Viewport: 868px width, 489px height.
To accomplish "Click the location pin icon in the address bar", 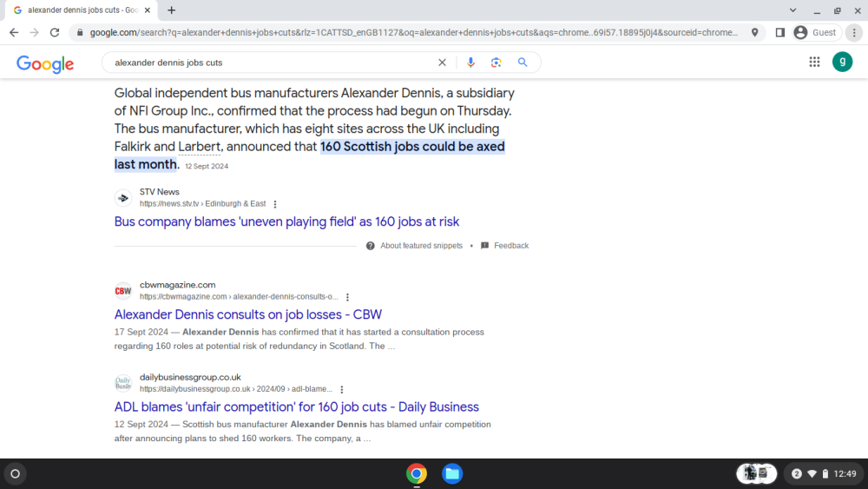I will point(754,33).
